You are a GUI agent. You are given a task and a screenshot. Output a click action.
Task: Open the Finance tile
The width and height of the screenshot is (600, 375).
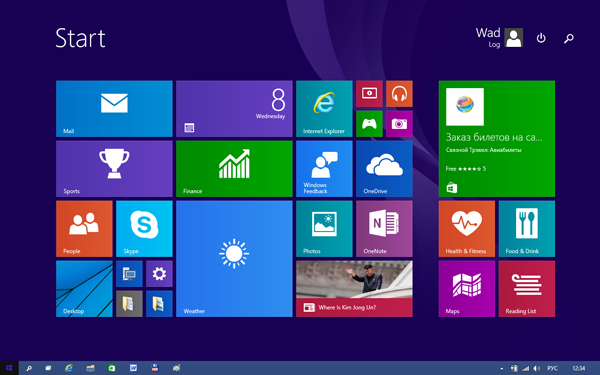[x=234, y=169]
